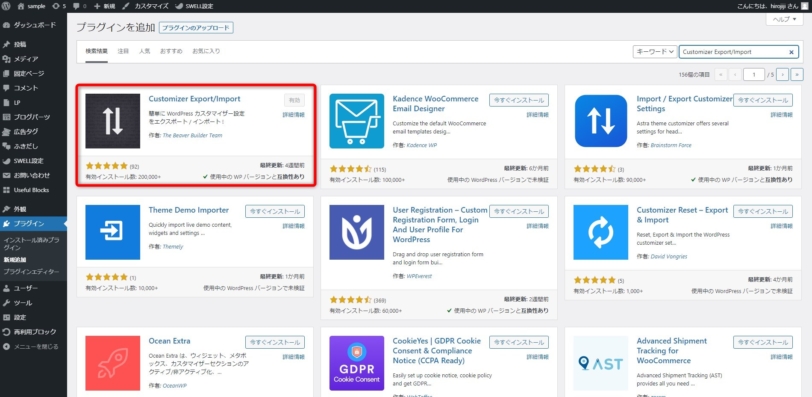Image resolution: width=812 pixels, height=397 pixels.
Task: Install Kadence WooCommerce Email Designer now
Action: (519, 100)
